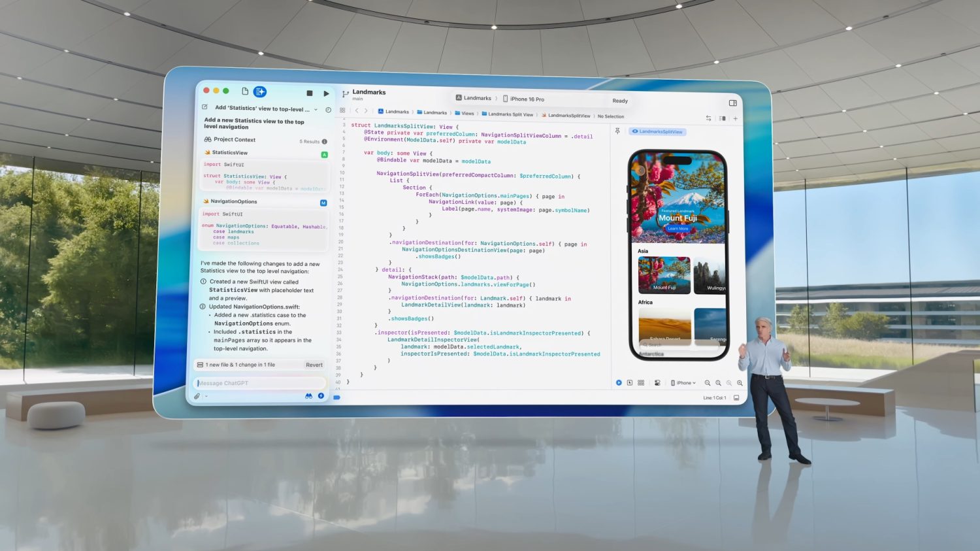Collapse the Project Context section
The width and height of the screenshot is (980, 551).
tap(234, 139)
